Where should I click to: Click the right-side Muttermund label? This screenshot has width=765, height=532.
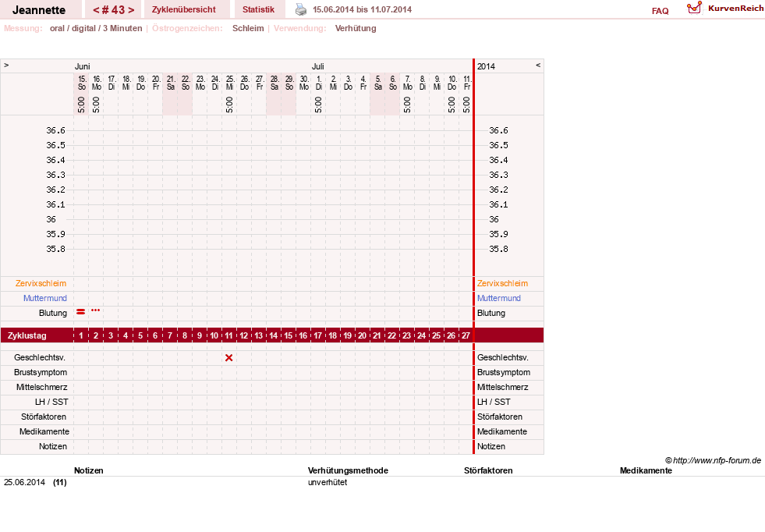[x=499, y=298]
